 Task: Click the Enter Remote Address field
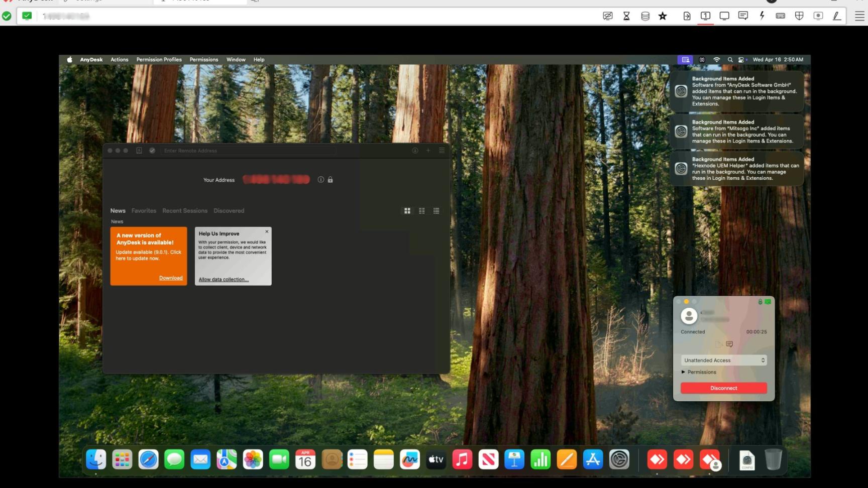[249, 151]
